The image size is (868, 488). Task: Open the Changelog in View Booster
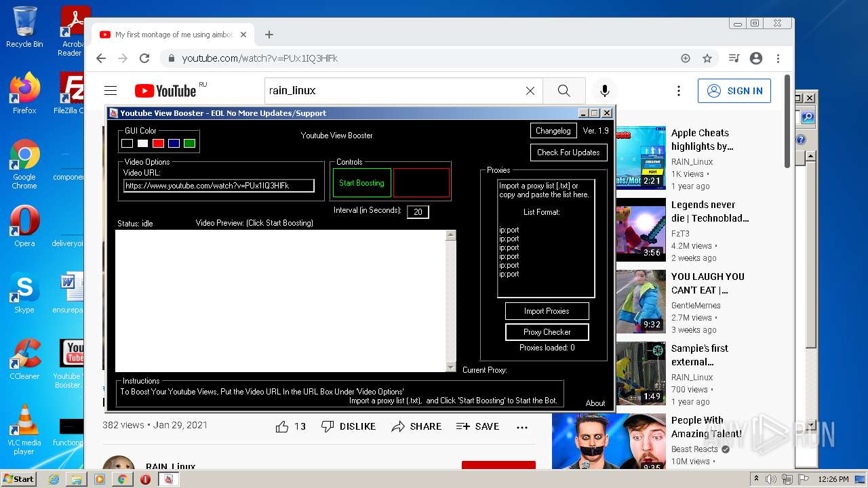tap(553, 131)
